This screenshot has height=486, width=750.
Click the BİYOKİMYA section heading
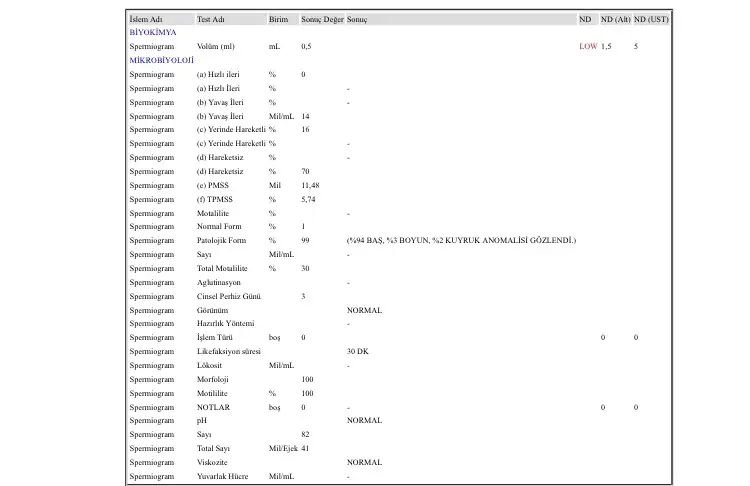click(x=153, y=33)
